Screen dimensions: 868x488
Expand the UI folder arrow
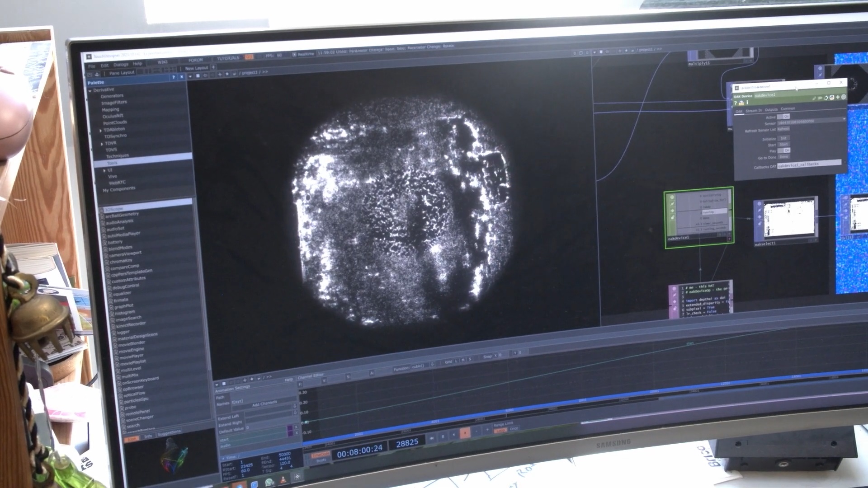click(104, 171)
